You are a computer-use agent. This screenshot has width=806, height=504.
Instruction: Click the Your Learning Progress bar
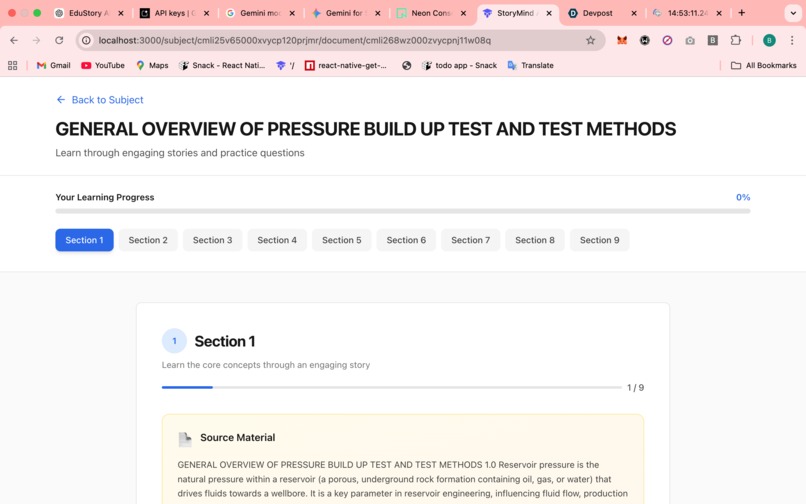tap(403, 211)
